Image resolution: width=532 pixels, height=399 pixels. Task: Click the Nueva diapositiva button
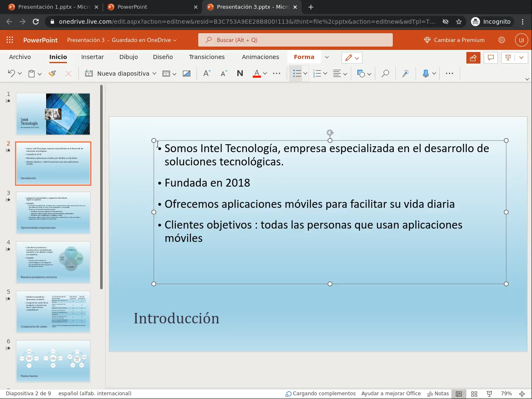(x=117, y=74)
